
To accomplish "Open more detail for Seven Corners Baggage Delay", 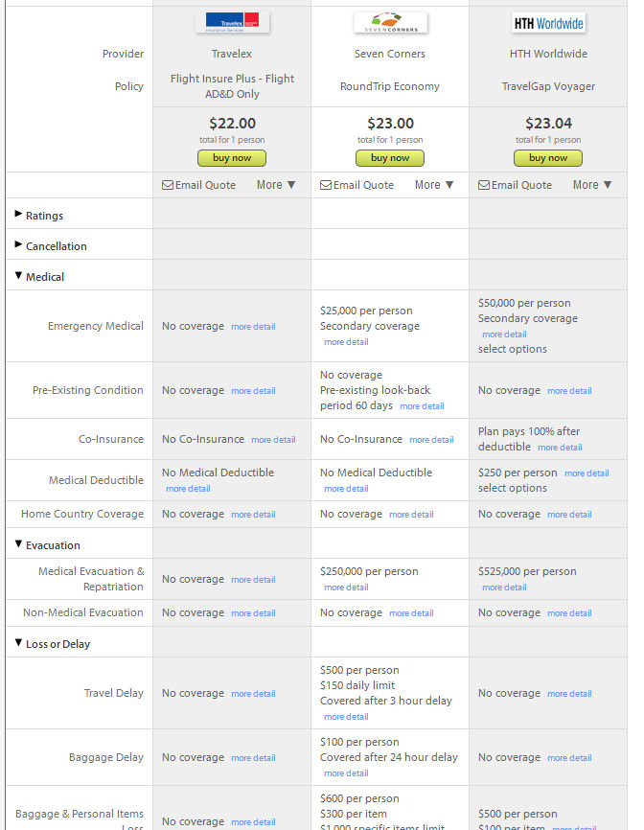I will [346, 772].
